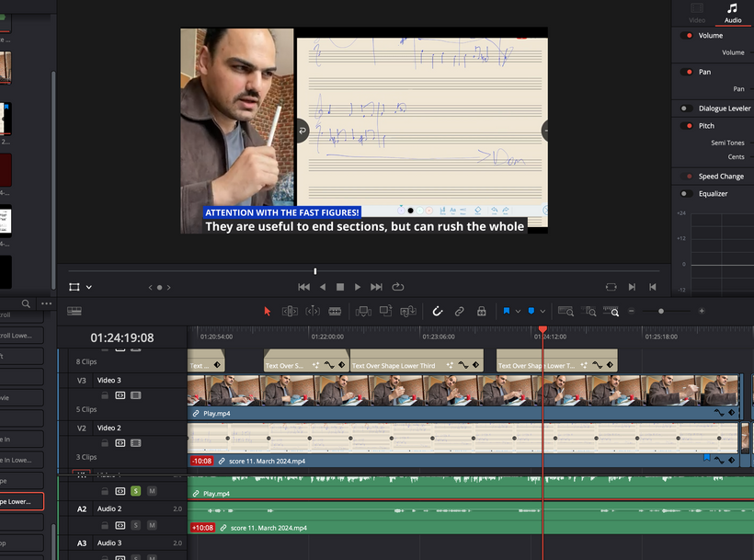Toggle the magnet Snapping icon
The width and height of the screenshot is (754, 560).
[x=438, y=312]
